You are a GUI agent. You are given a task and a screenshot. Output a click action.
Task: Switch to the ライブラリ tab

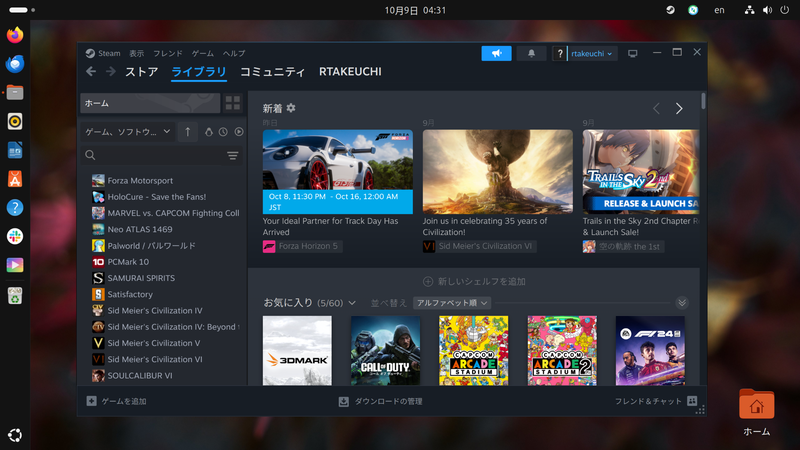[x=199, y=72]
